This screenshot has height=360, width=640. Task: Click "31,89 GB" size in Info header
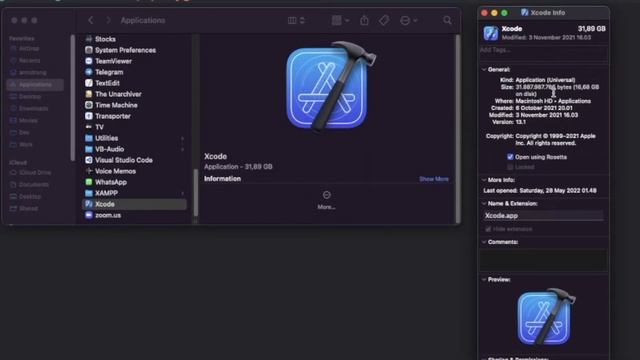pyautogui.click(x=591, y=29)
